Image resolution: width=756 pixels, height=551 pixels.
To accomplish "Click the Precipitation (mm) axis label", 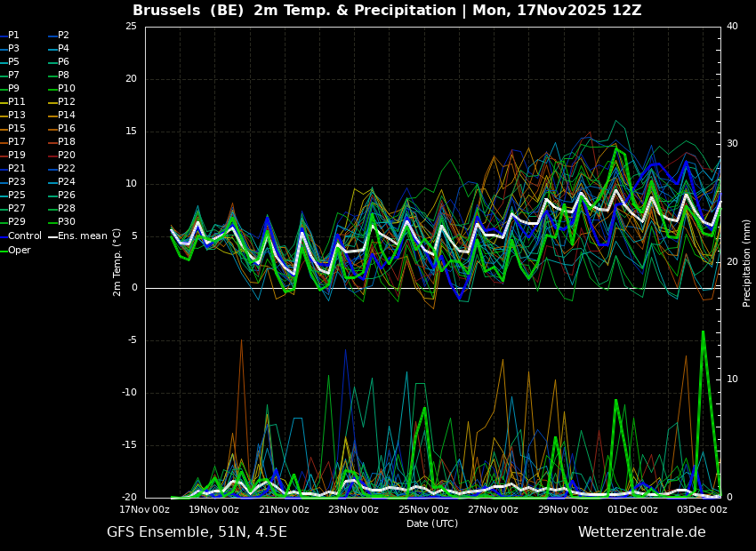I will (x=746, y=263).
